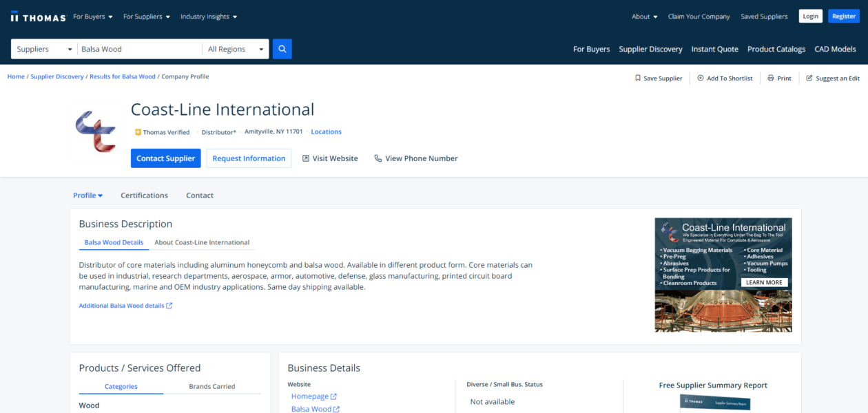Click the Visit Website external link icon
This screenshot has height=413, width=868.
tap(305, 158)
